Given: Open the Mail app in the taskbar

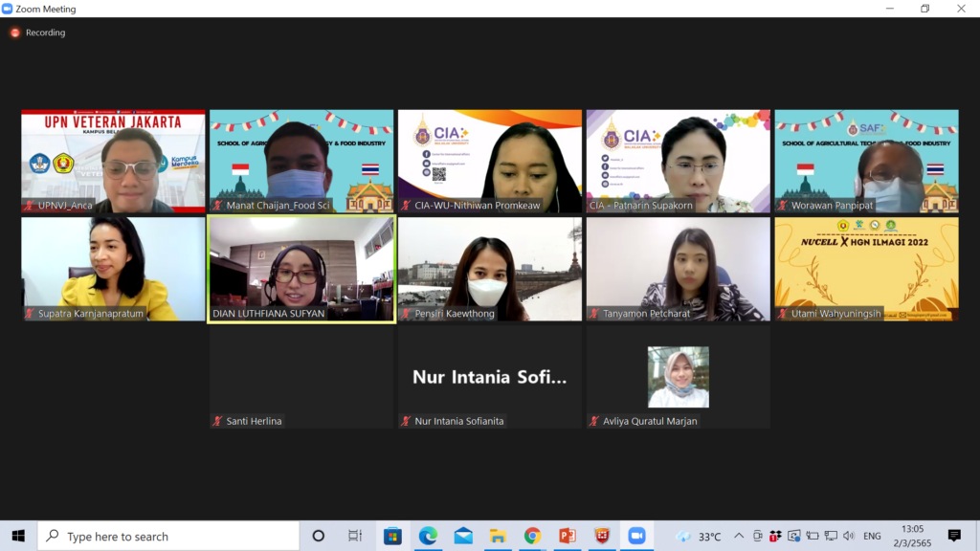Looking at the screenshot, I should (x=463, y=536).
